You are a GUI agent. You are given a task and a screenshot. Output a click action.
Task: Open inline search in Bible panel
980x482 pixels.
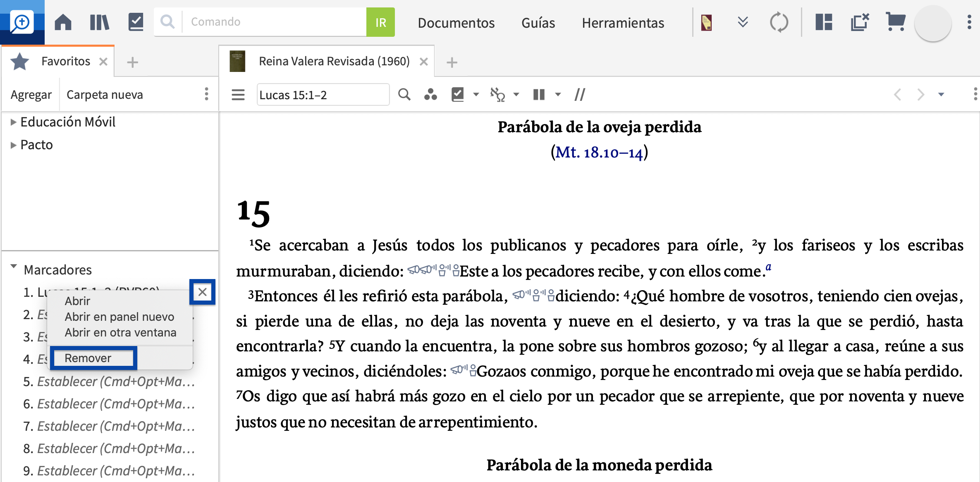click(x=404, y=95)
